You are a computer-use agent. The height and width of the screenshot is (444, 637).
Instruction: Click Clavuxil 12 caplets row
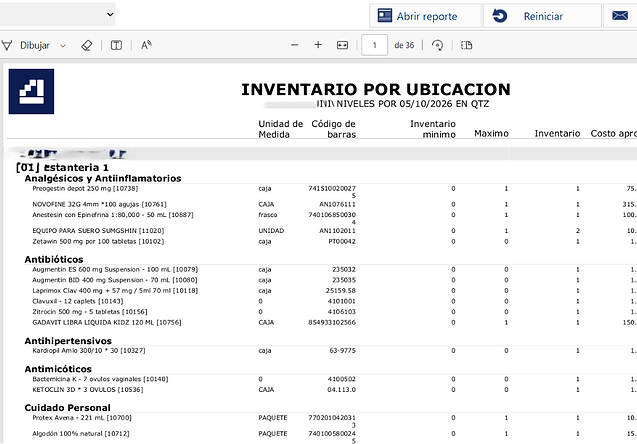click(x=78, y=301)
